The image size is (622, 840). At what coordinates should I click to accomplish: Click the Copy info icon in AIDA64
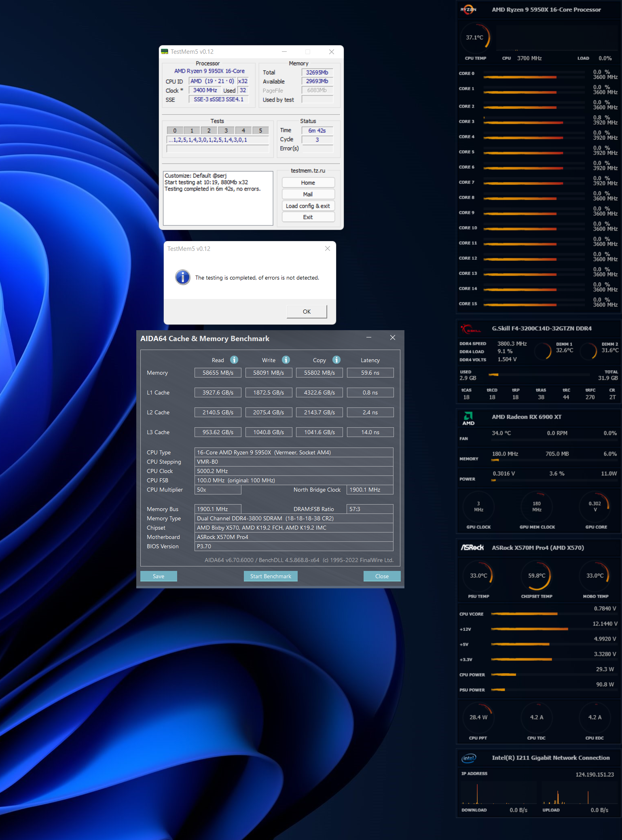(336, 360)
